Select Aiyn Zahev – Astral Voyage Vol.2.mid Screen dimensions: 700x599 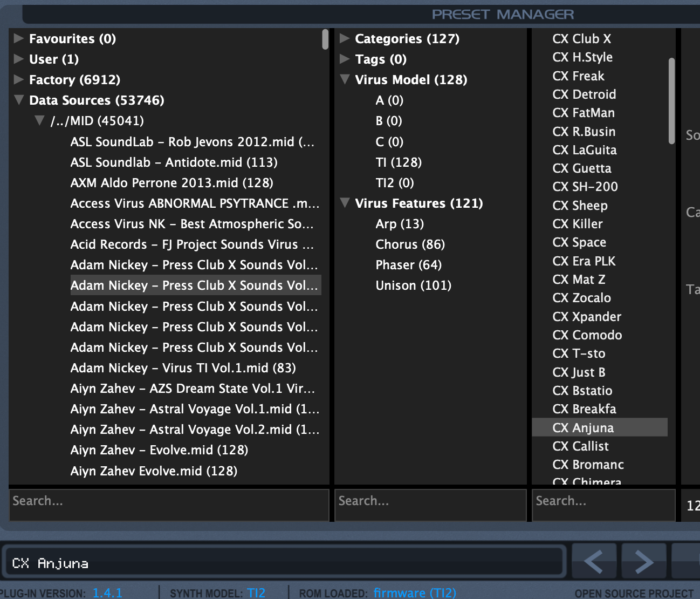click(x=195, y=429)
